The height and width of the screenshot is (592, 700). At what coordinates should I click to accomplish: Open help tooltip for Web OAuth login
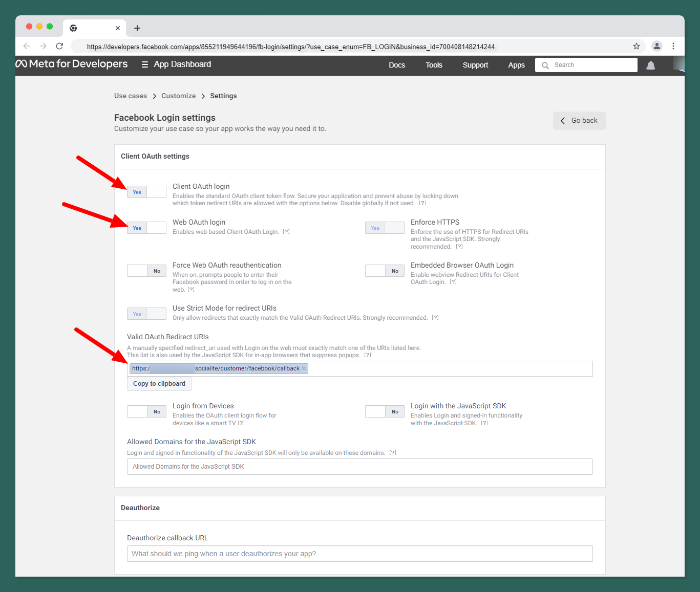click(x=286, y=232)
